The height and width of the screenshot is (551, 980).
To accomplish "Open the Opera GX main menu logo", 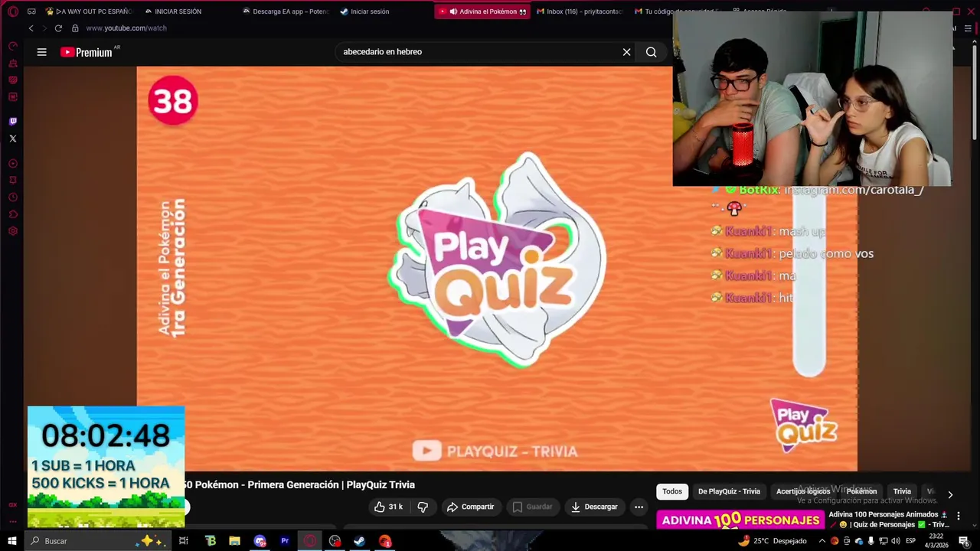I will click(13, 11).
